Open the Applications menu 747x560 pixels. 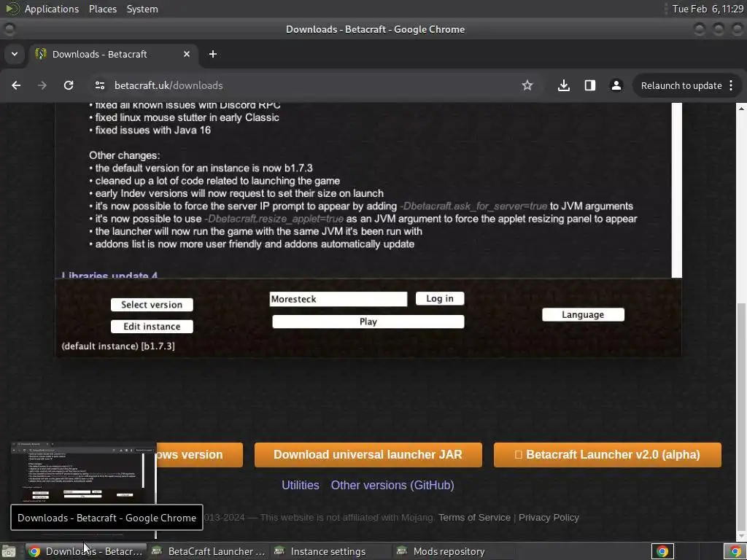point(52,9)
